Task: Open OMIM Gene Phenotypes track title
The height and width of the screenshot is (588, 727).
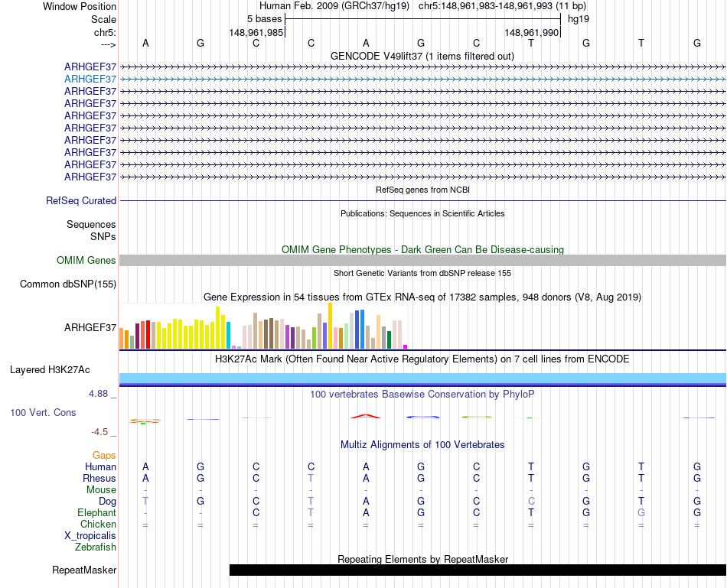Action: pos(422,249)
